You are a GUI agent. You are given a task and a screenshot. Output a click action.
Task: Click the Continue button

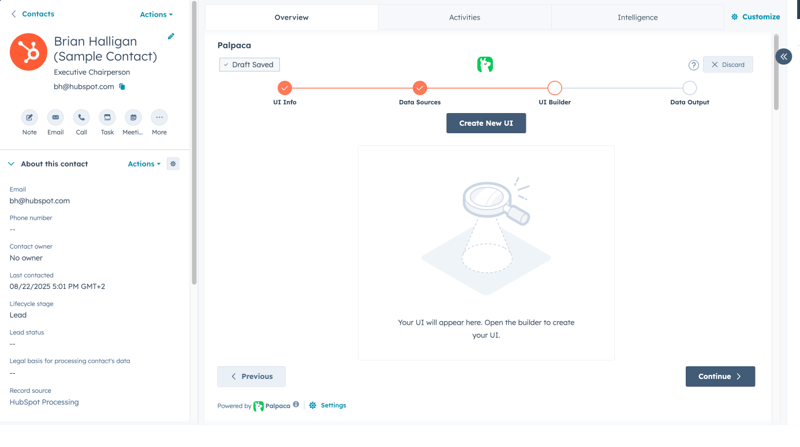[x=720, y=377]
